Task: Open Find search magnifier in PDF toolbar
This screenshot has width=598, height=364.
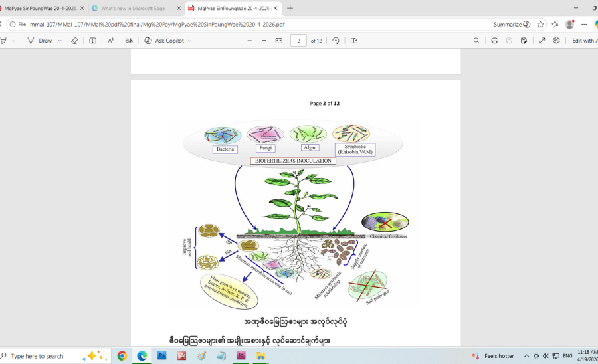Action: click(476, 41)
